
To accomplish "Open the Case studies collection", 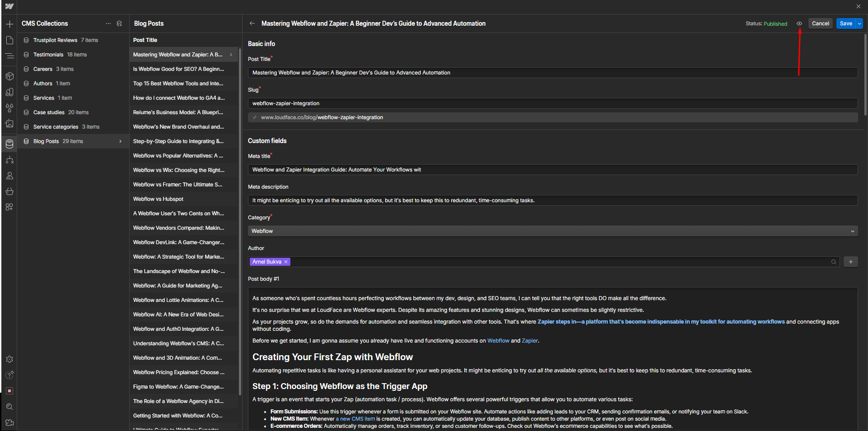I will pos(73,112).
